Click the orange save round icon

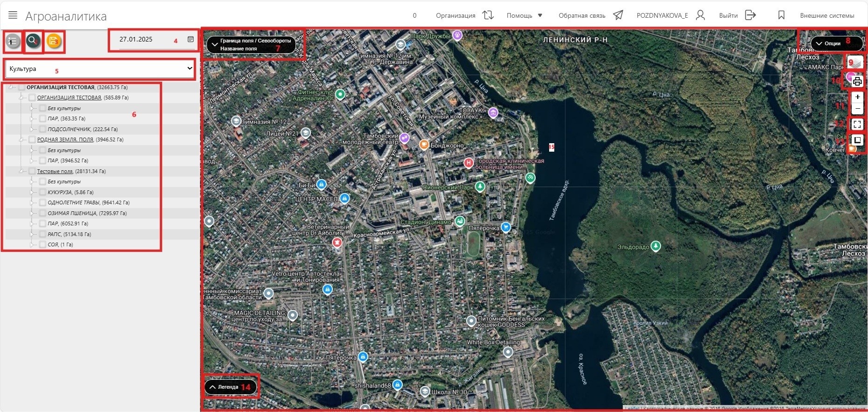coord(54,42)
